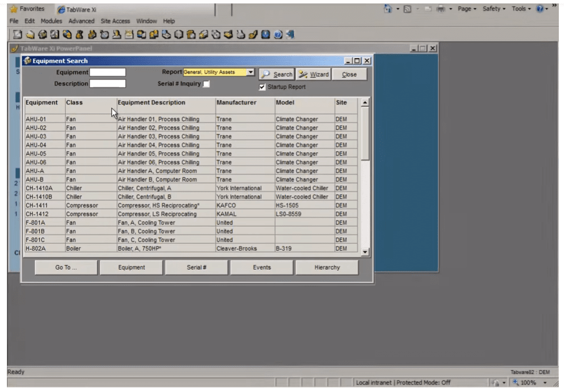564x392 pixels.
Task: Click the exit door icon ending the toolbar
Action: point(290,34)
